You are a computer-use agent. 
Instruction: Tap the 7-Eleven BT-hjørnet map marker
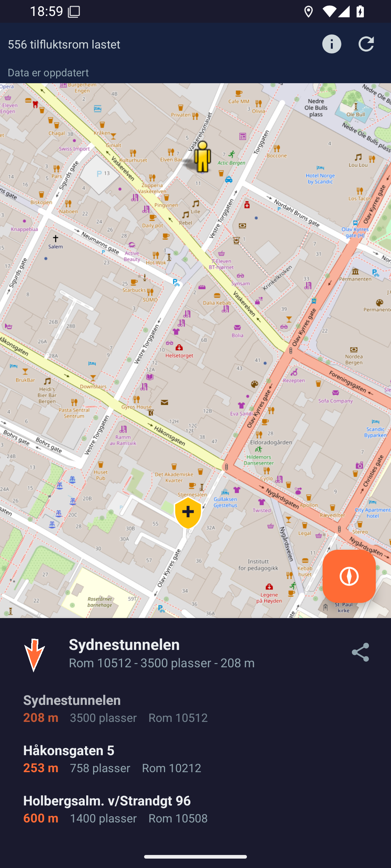coord(221,254)
